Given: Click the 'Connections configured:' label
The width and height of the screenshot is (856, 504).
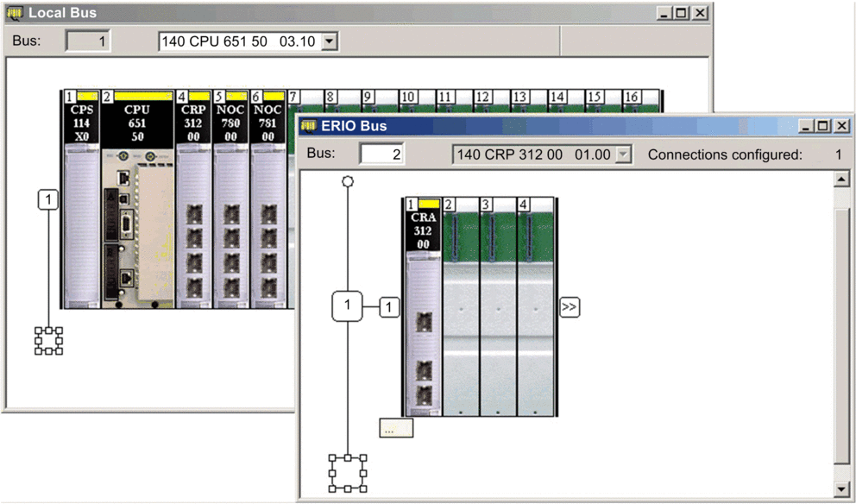Looking at the screenshot, I should 725,154.
